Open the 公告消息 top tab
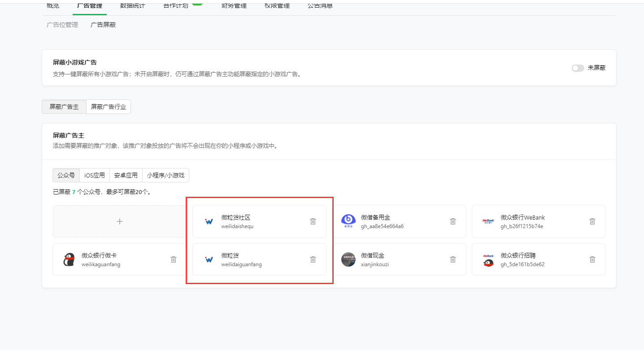The height and width of the screenshot is (350, 644). tap(320, 6)
